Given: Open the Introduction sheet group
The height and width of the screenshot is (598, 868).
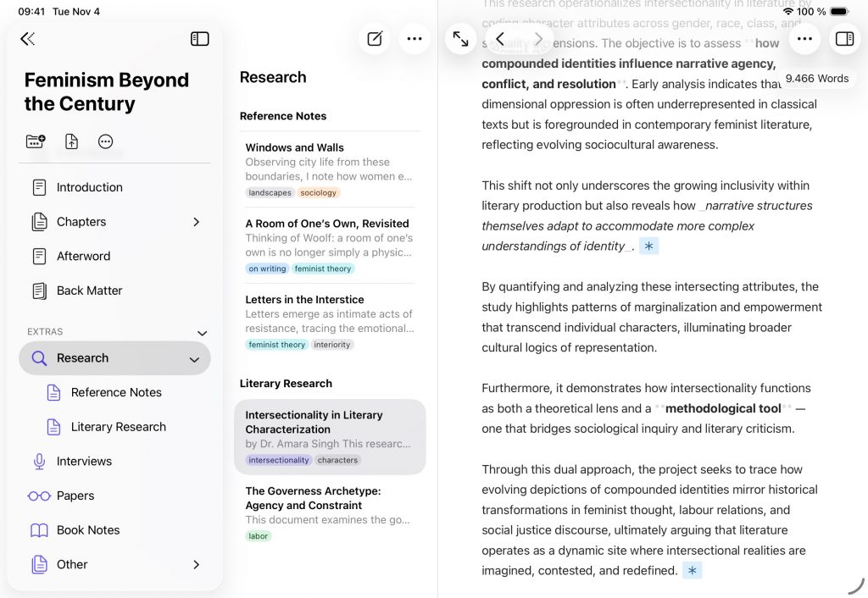Looking at the screenshot, I should (x=89, y=187).
